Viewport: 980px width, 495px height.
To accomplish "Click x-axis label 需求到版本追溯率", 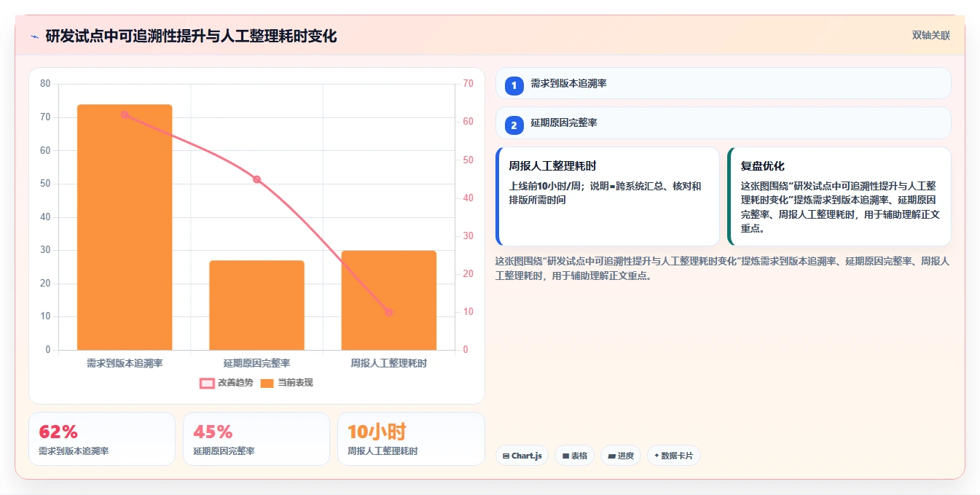I will [x=125, y=363].
